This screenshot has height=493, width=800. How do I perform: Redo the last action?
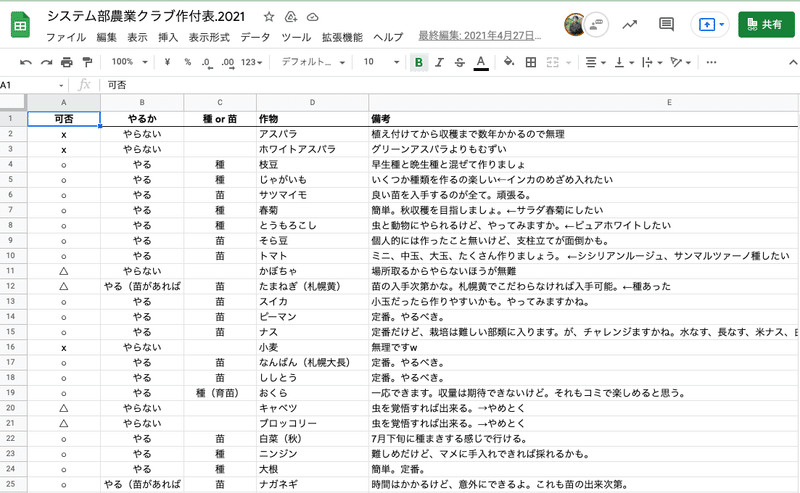click(x=46, y=62)
